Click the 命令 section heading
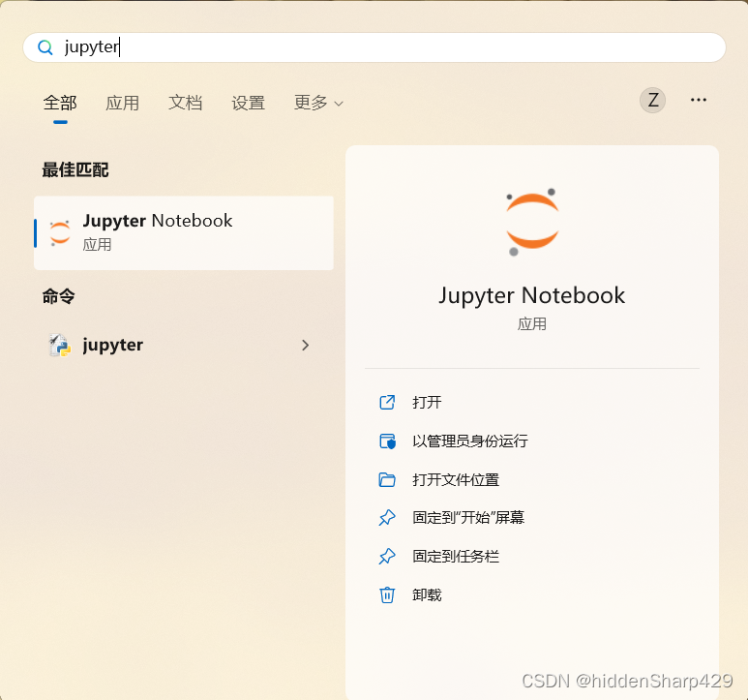The width and height of the screenshot is (748, 700). coord(59,296)
